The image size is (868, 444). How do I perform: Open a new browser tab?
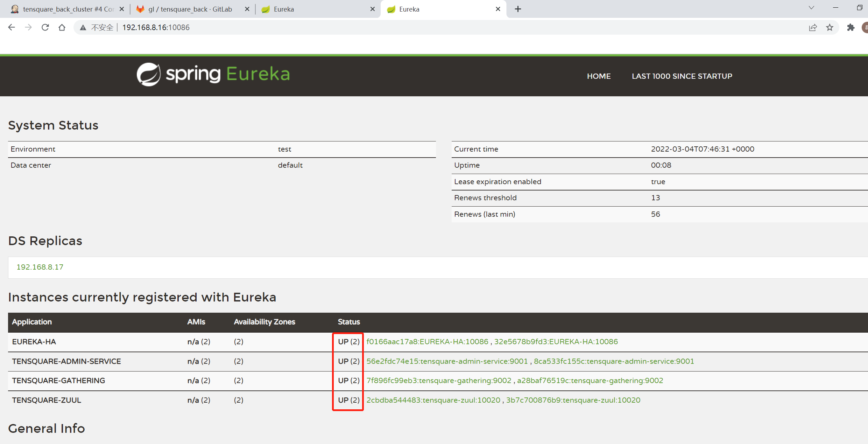[x=518, y=9]
